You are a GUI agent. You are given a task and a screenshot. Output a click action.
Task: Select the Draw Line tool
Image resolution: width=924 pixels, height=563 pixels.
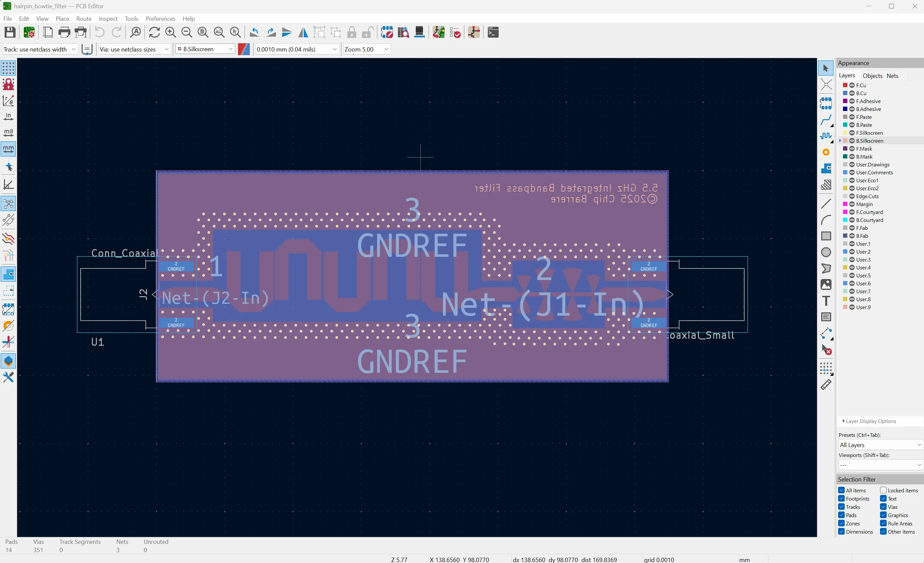(826, 204)
